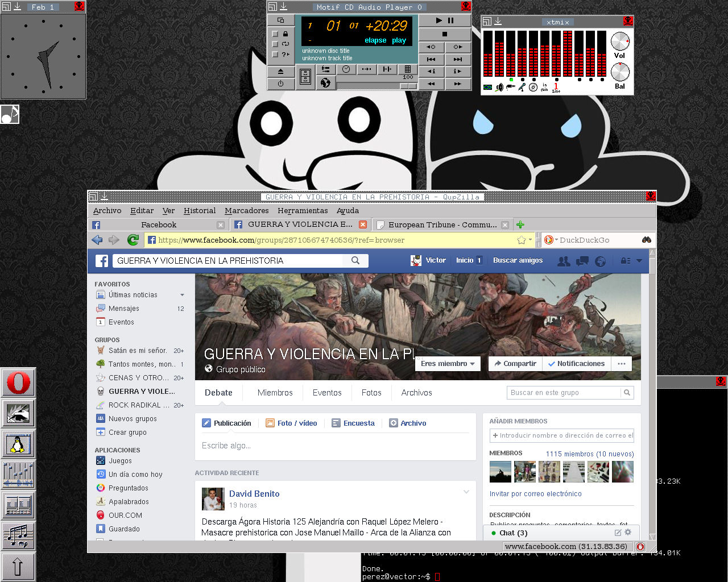Switch to the European Tribune tab

coord(442,225)
